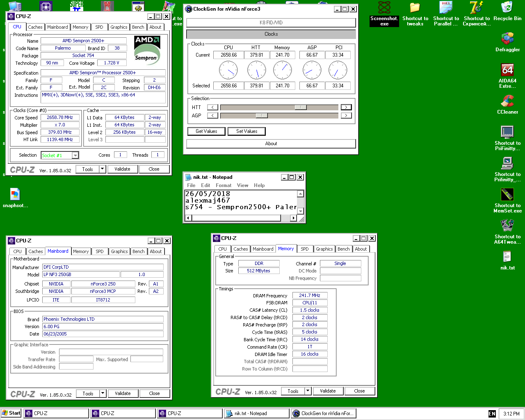Click Validate in the Memory CPU-Z window
Image resolution: width=525 pixels, height=420 pixels.
328,391
